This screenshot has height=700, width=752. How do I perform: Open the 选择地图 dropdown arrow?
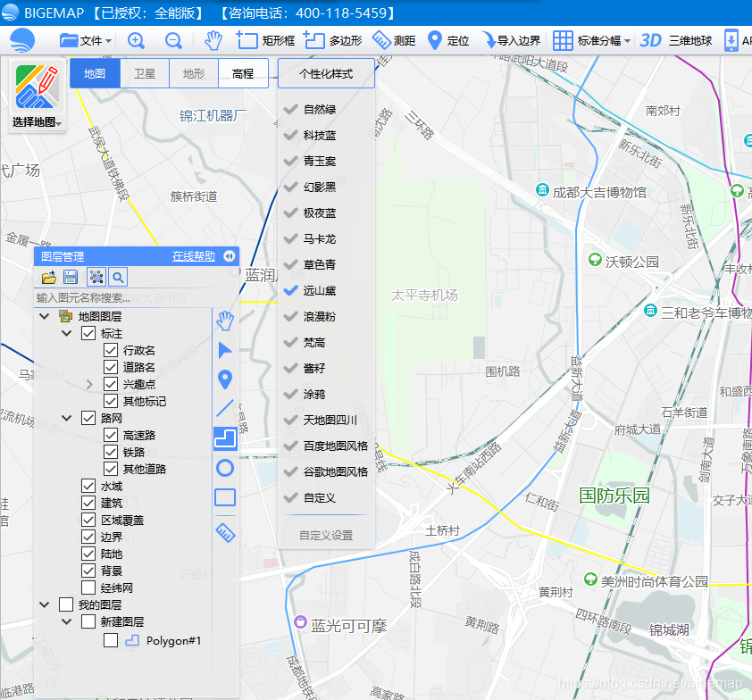pyautogui.click(x=59, y=124)
